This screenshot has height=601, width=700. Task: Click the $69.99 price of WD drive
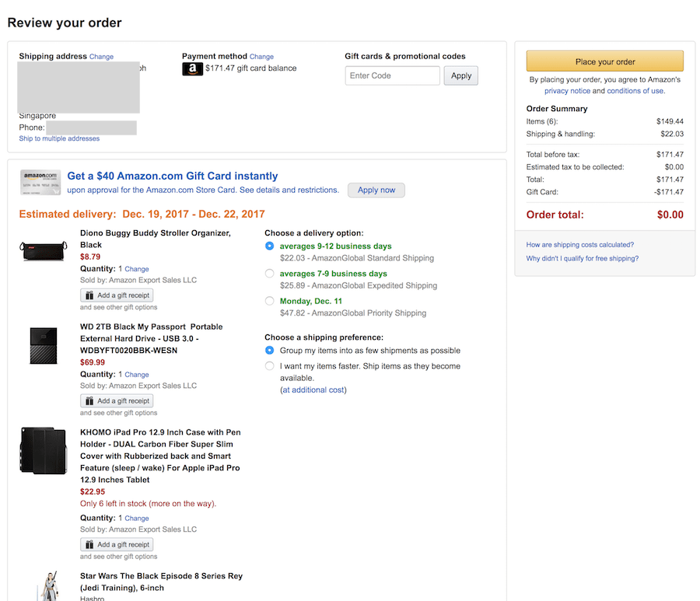click(x=93, y=363)
